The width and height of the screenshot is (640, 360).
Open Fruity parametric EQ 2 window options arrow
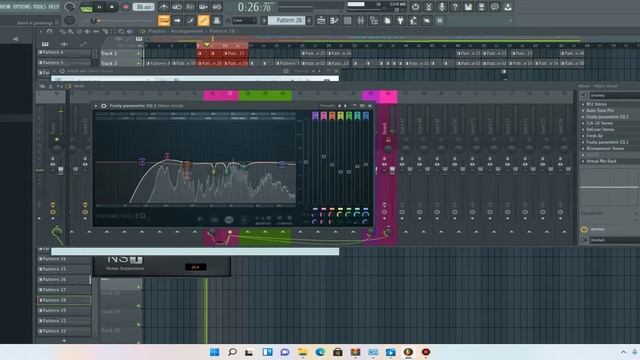96,106
